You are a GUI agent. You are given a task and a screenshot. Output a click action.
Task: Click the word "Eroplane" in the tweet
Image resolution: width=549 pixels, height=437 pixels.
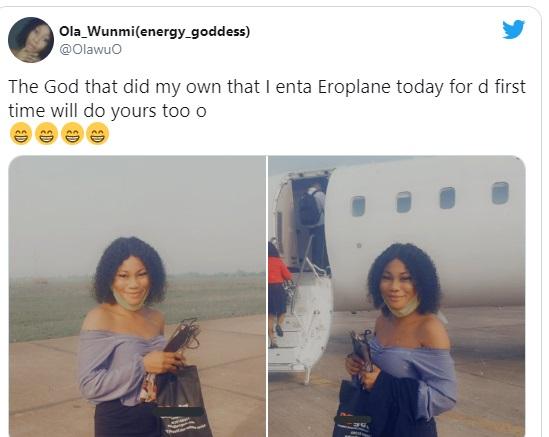click(354, 87)
